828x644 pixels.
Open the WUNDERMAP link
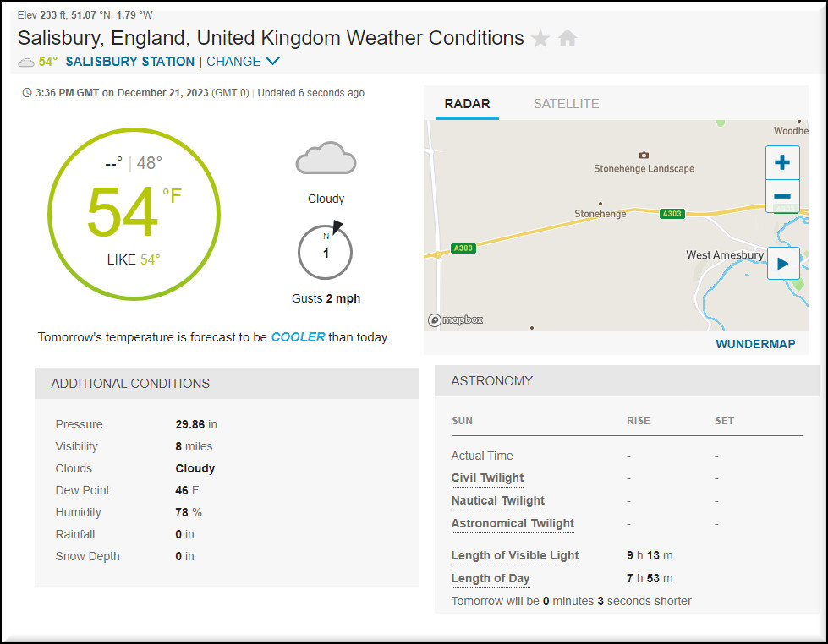[755, 344]
